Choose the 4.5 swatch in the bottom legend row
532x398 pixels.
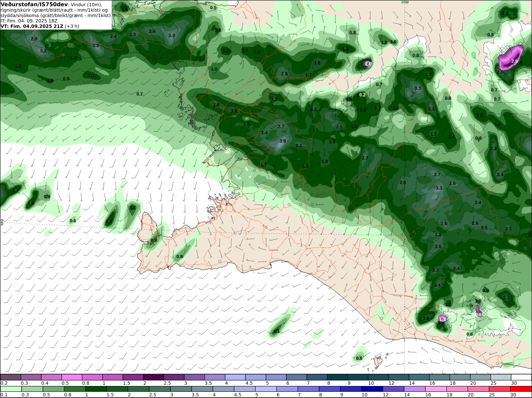244,389
